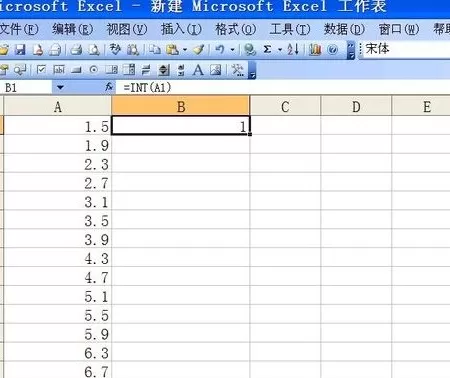Viewport: 450px width, 378px height.
Task: Select cell B1 showing 1
Action: (180, 125)
